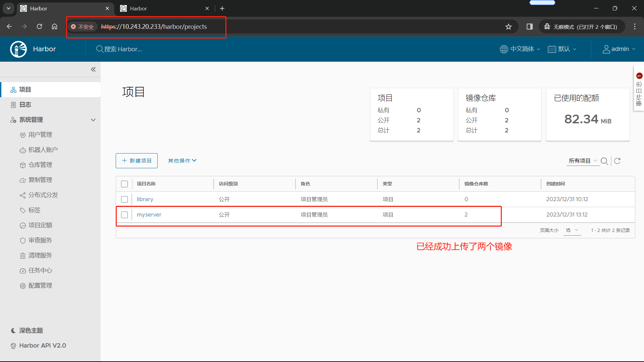644x362 pixels.
Task: Check the myserver project checkbox
Action: pos(124,215)
